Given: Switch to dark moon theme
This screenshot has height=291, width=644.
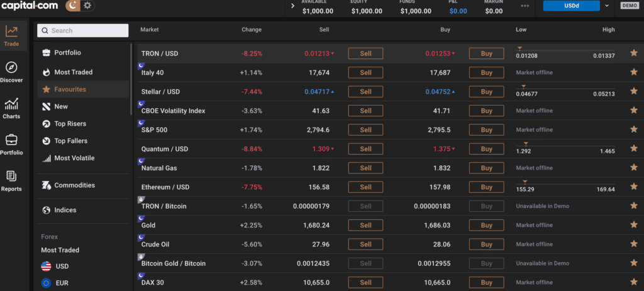Looking at the screenshot, I should click(73, 6).
